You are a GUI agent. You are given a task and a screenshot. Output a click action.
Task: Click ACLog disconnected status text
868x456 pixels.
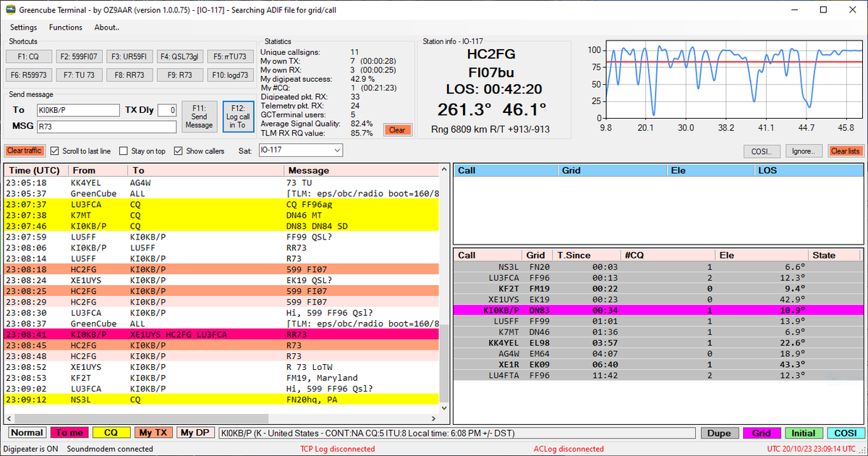tap(568, 449)
